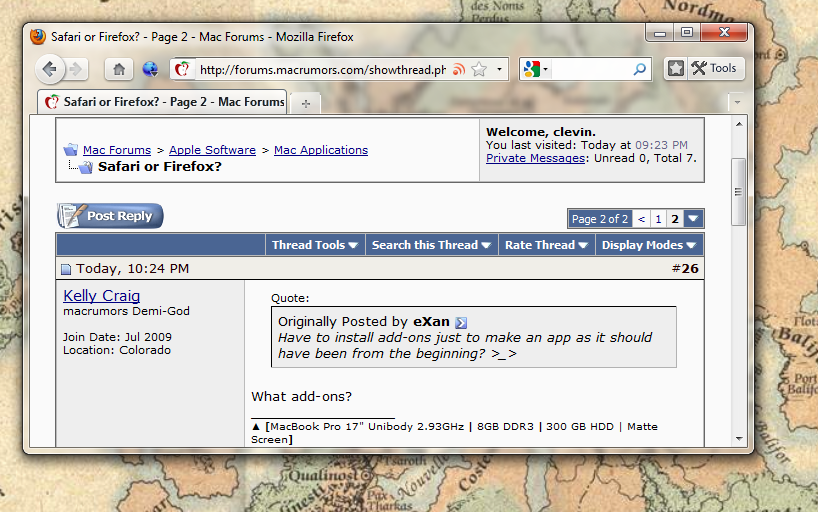
Task: Expand the Search this Thread menu
Action: [431, 245]
